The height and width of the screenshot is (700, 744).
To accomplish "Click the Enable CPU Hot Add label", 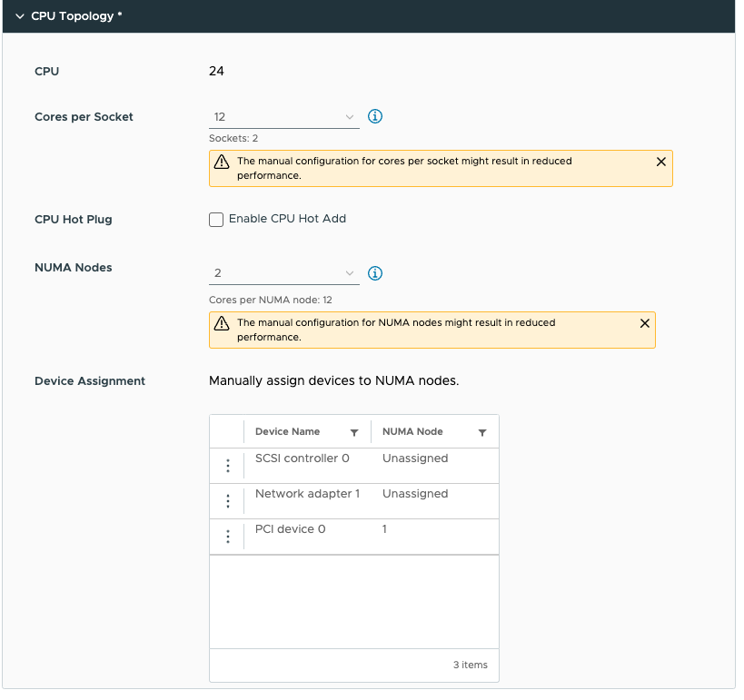I will point(287,219).
